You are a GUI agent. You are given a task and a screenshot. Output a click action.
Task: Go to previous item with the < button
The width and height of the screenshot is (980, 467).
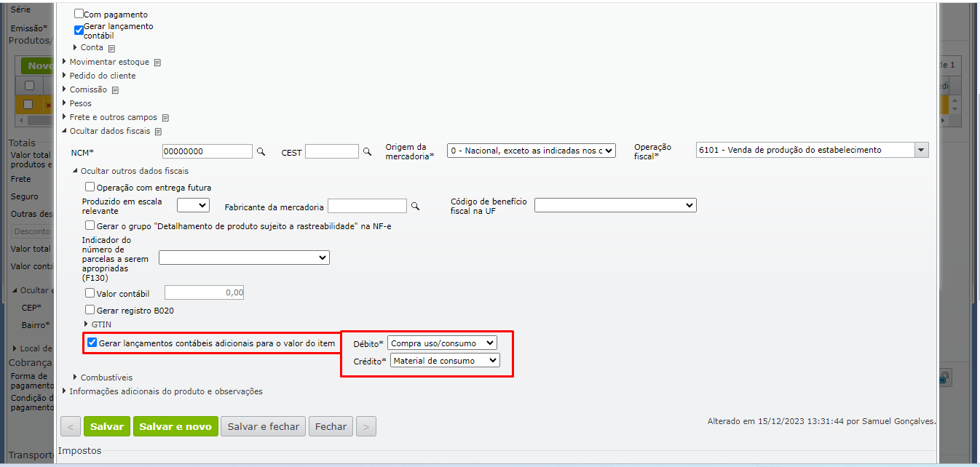71,426
